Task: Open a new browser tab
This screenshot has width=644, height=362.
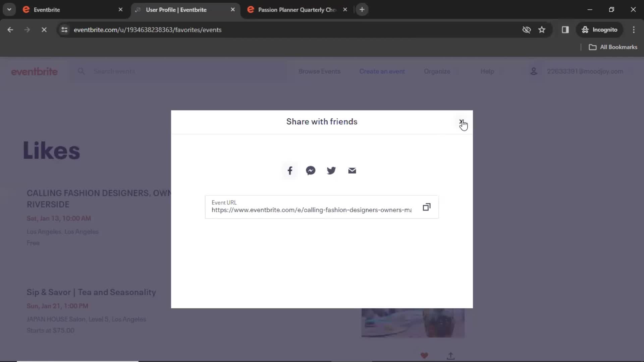Action: [x=362, y=10]
